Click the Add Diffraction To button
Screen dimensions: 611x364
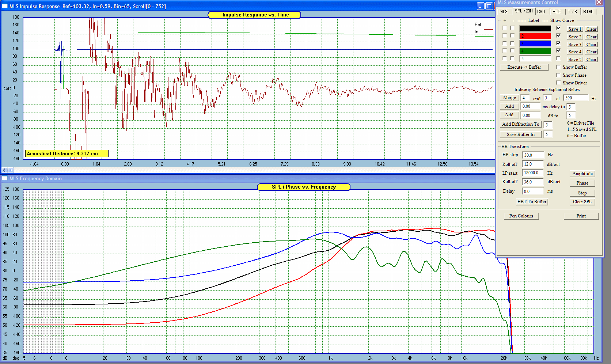(x=520, y=124)
